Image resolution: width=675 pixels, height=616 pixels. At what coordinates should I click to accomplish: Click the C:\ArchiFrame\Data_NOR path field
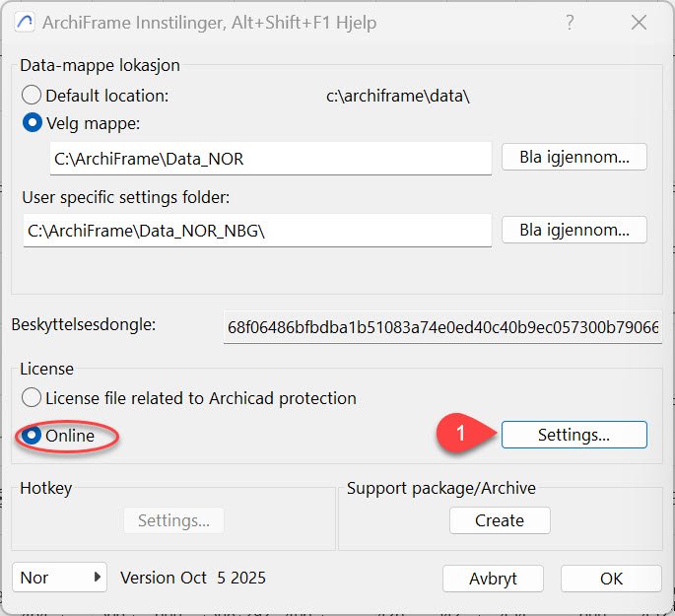270,159
